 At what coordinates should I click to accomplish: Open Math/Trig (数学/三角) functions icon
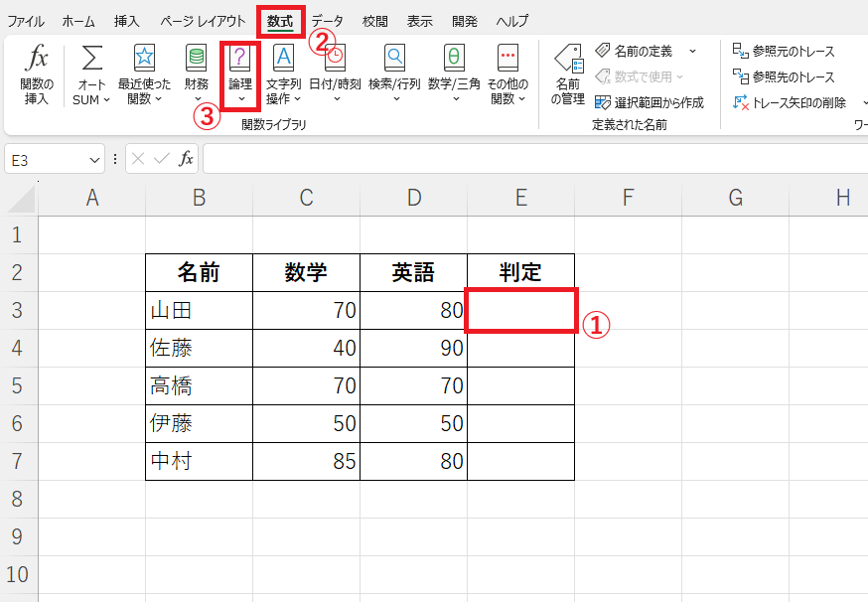[454, 74]
